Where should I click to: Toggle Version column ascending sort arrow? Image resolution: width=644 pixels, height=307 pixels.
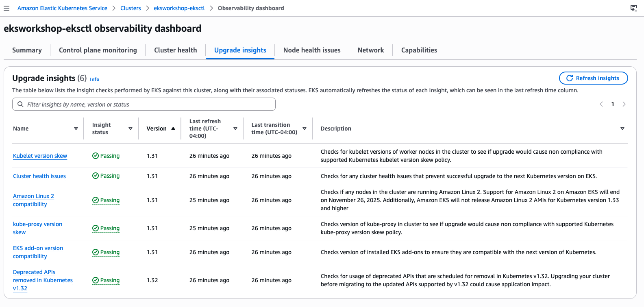coord(173,128)
